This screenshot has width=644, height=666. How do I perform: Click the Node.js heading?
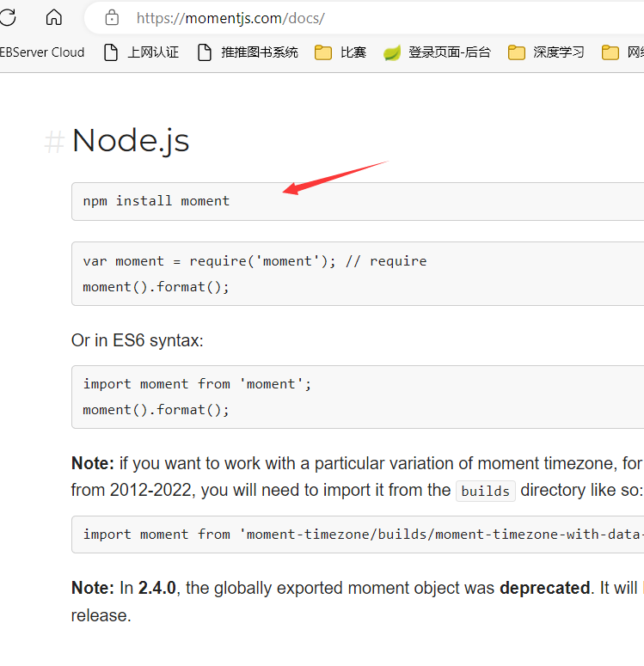(x=131, y=141)
